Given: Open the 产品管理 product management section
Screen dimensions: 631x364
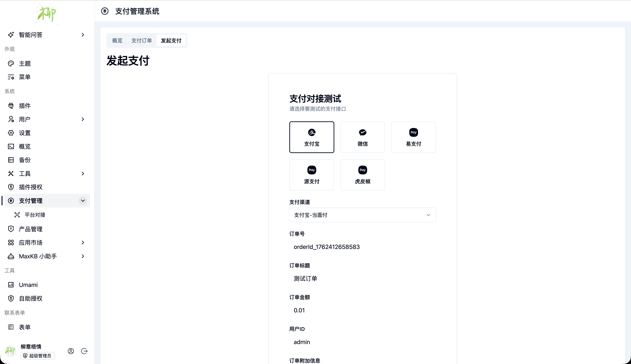Looking at the screenshot, I should click(x=31, y=229).
